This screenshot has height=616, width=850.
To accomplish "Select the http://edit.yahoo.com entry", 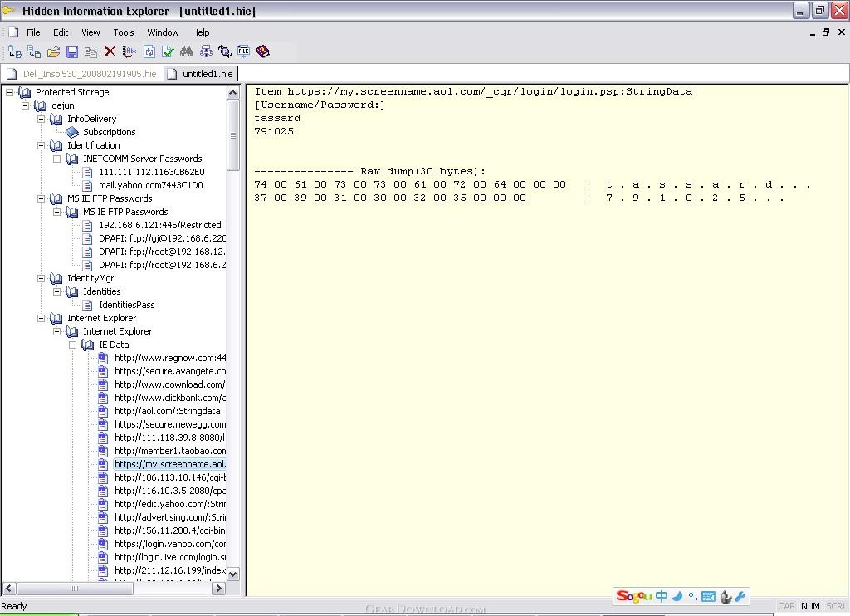I will [170, 504].
